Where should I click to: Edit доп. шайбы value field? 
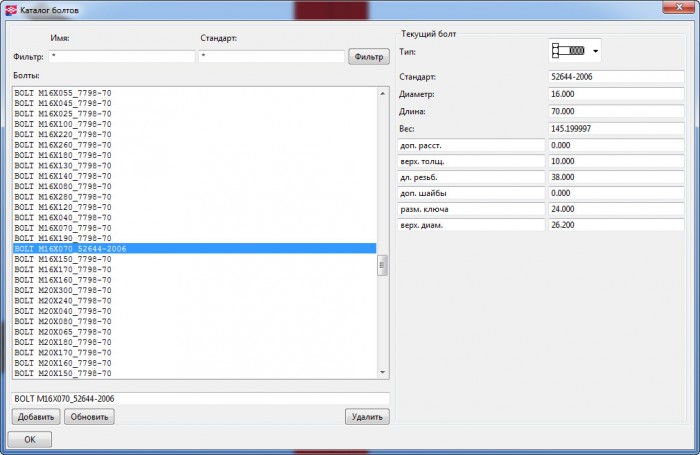616,193
